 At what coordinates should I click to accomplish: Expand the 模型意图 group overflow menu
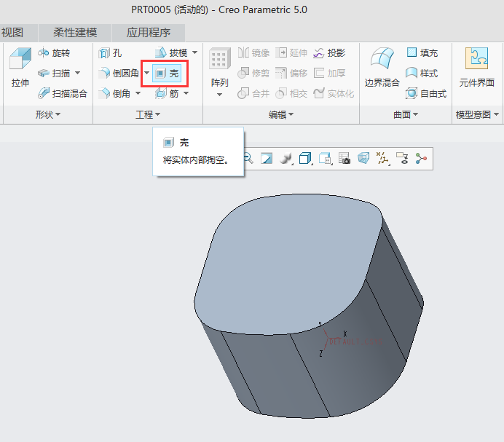(477, 114)
